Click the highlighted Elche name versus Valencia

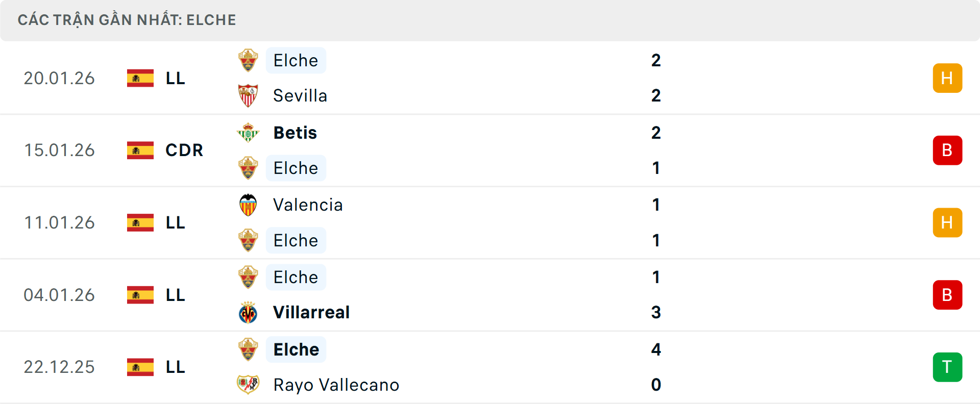(x=296, y=241)
